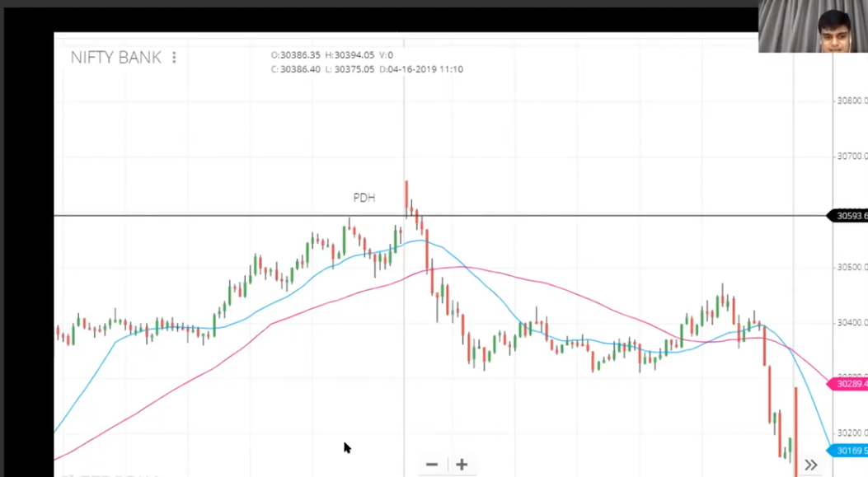Click the 30500 price axis label
Screen dimensions: 868x477
point(852,267)
